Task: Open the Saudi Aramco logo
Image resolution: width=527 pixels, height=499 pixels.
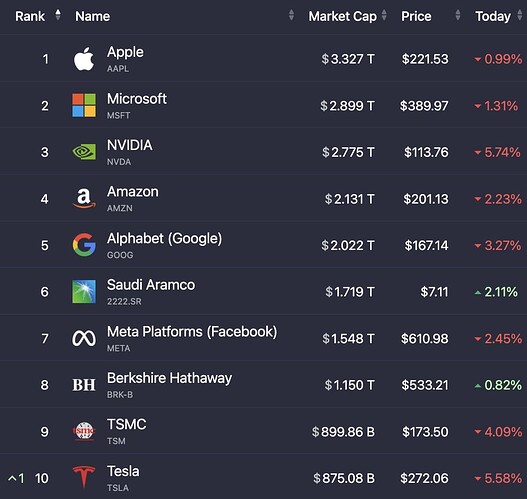Action: point(84,291)
